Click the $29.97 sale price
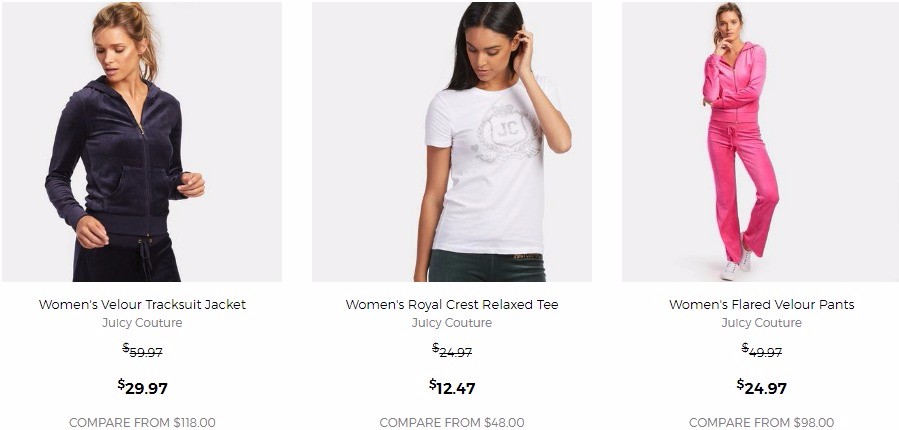 (142, 387)
